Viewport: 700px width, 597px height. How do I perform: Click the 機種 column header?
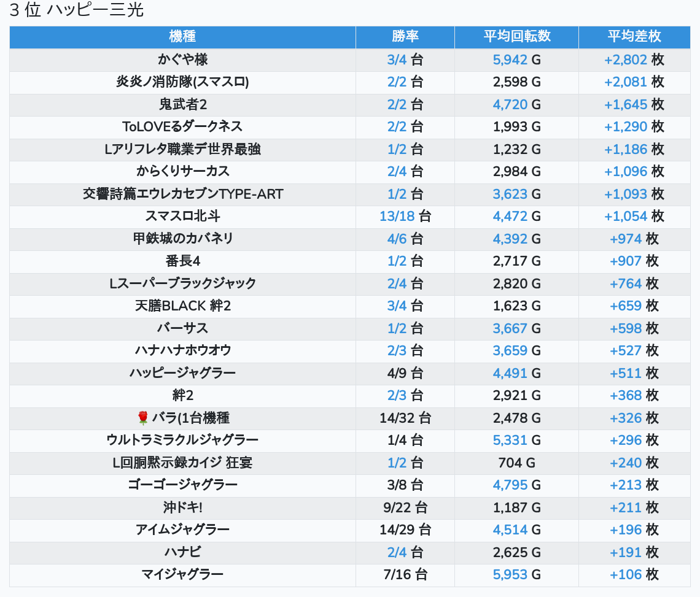[182, 37]
